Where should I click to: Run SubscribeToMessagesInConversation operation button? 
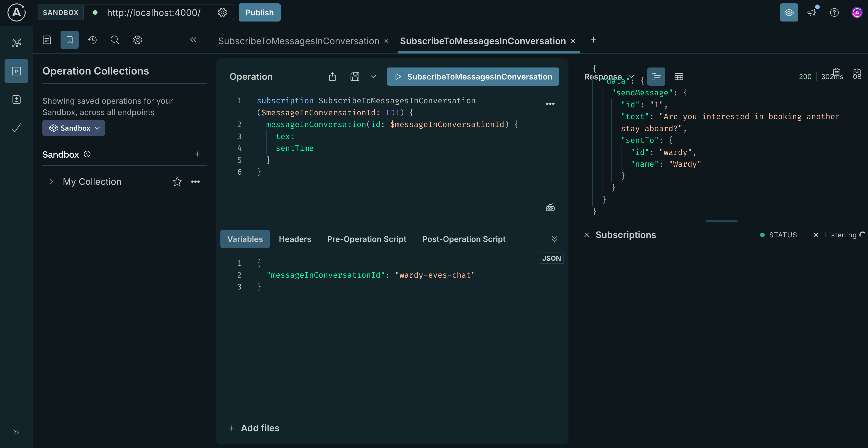[x=473, y=77]
